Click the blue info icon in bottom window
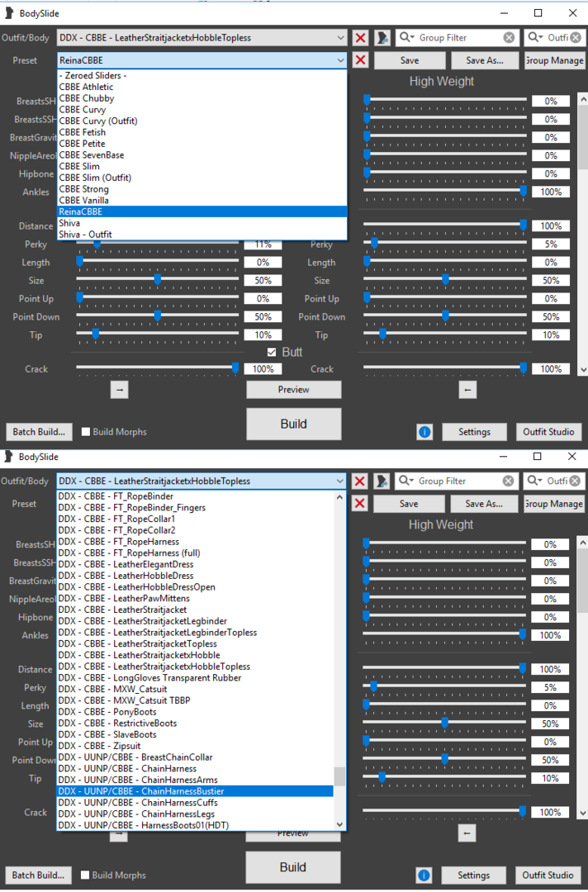 pyautogui.click(x=424, y=875)
